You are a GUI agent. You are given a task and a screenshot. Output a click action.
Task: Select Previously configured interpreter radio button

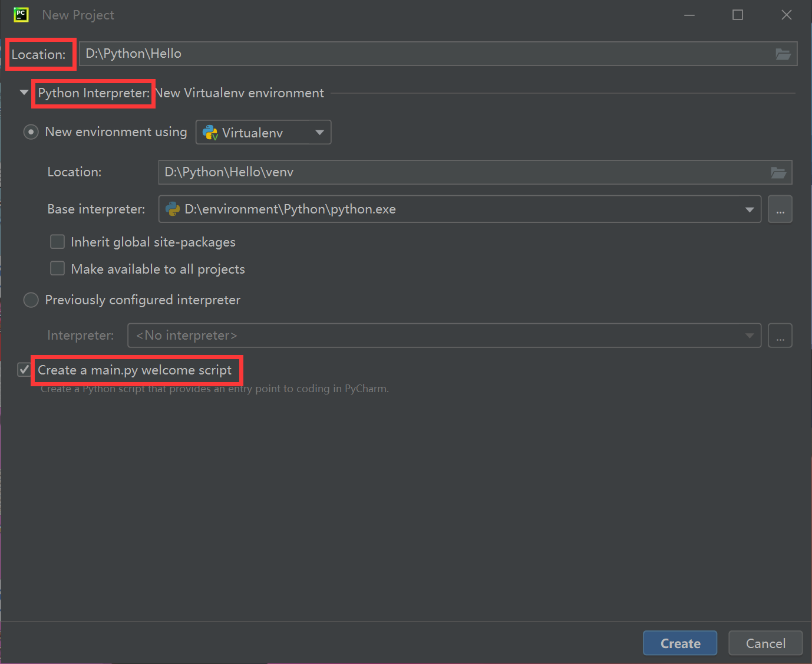pos(31,300)
